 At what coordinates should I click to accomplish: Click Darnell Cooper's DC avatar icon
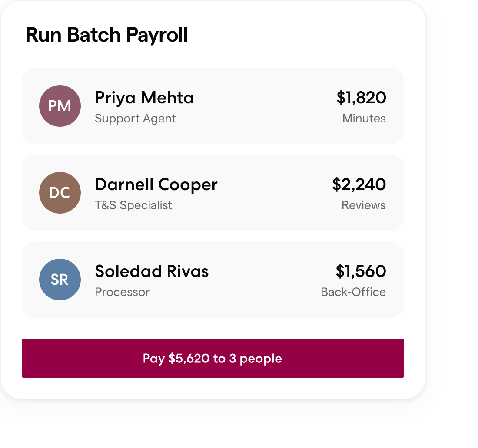60,192
